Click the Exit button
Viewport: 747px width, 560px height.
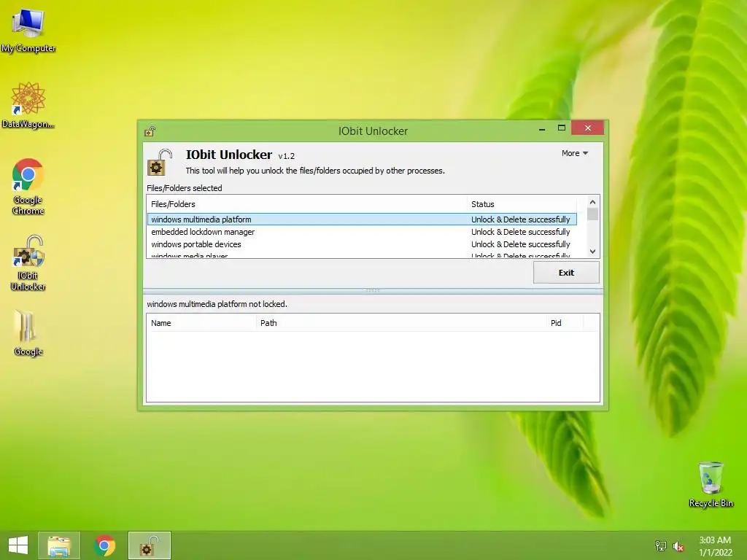pos(566,273)
